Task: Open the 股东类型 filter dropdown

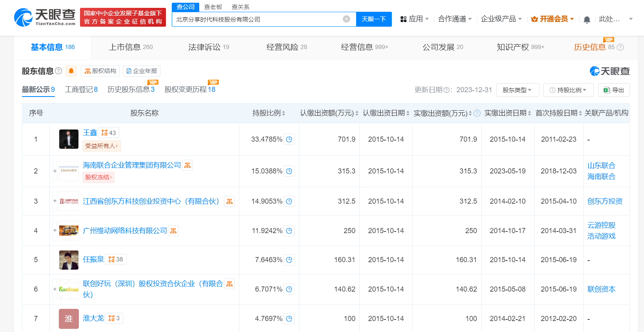Action: click(518, 90)
